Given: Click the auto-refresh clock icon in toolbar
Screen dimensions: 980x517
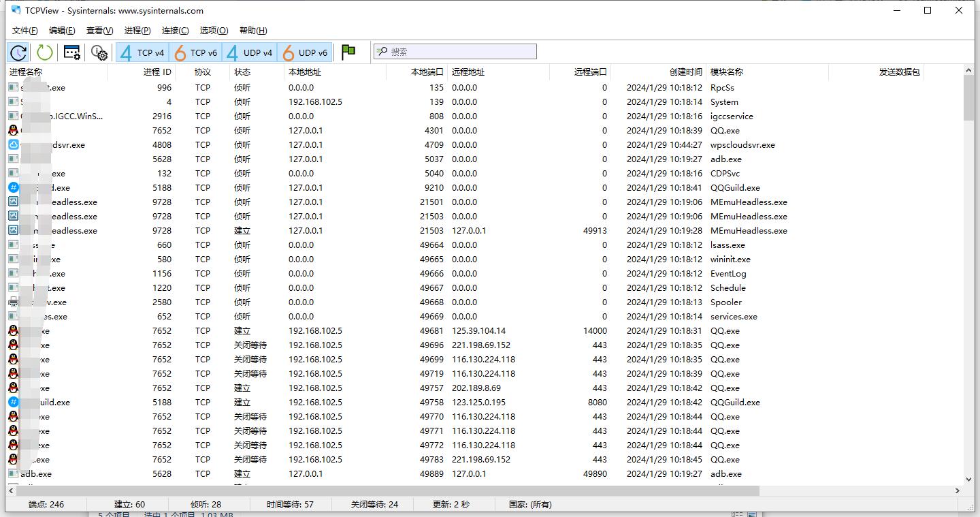Looking at the screenshot, I should pos(18,52).
